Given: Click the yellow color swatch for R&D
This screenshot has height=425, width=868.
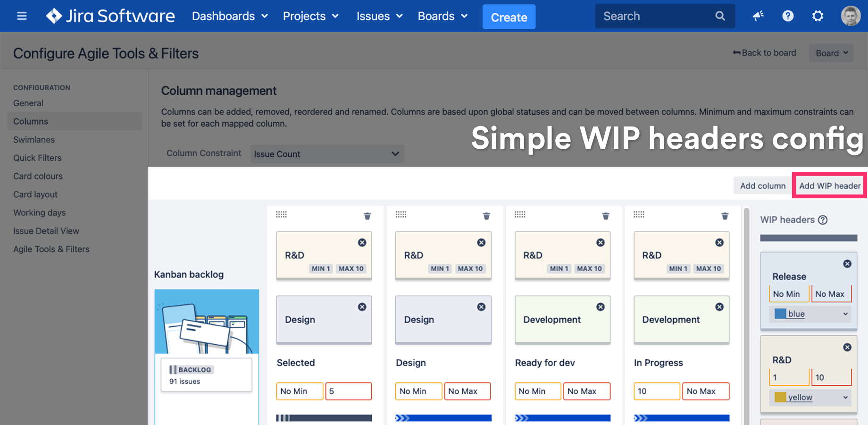Looking at the screenshot, I should point(780,398).
